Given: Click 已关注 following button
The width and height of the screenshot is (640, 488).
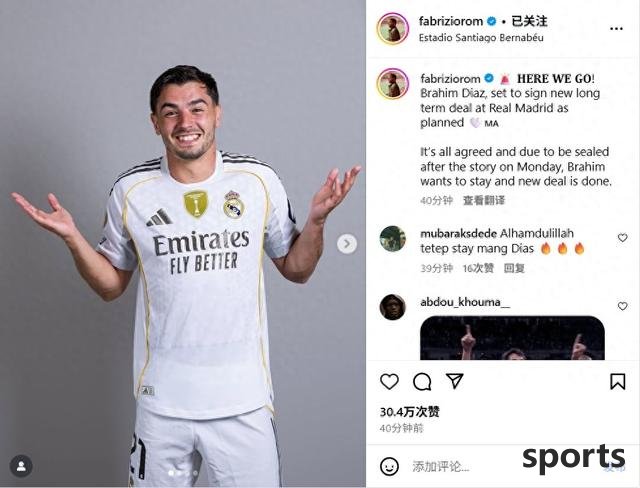Looking at the screenshot, I should tap(529, 21).
